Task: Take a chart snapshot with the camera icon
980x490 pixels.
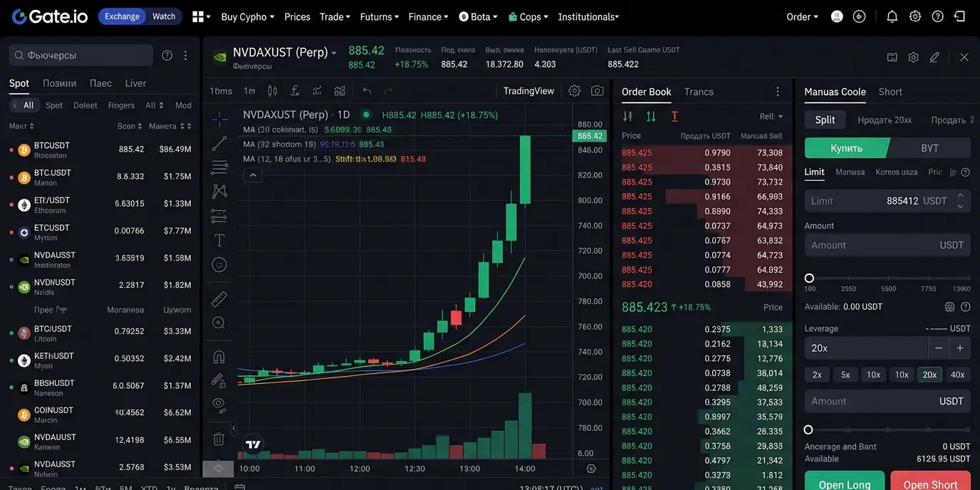Action: tap(598, 90)
